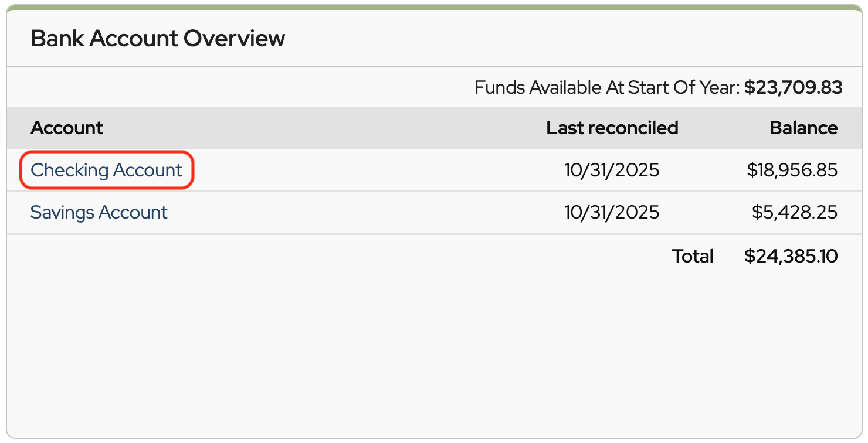Click the Checking Account balance $18,956.85
This screenshot has width=868, height=443.
(792, 170)
